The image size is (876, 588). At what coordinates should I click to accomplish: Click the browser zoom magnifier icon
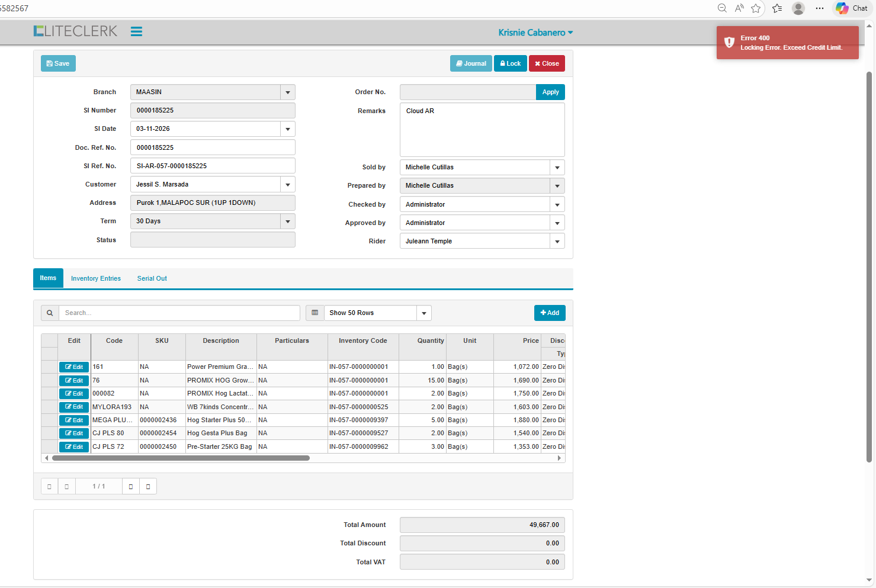(722, 8)
